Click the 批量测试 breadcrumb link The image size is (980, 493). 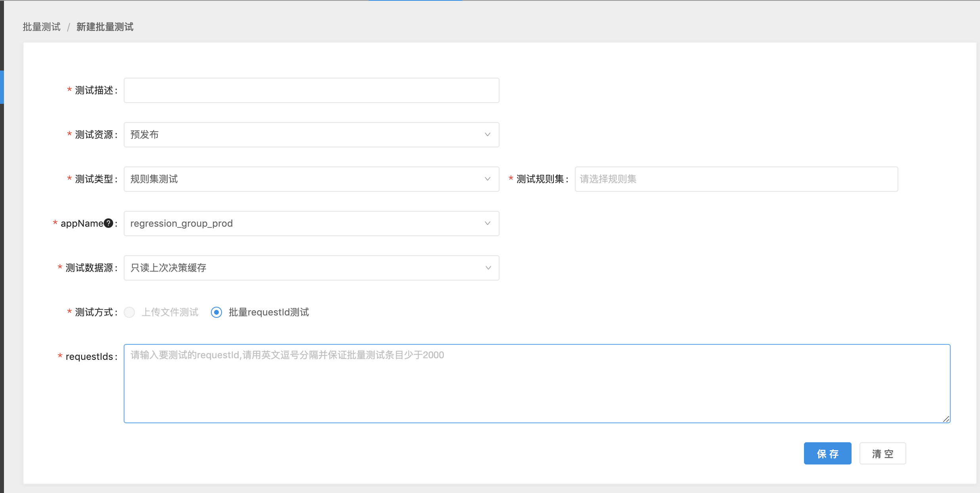(x=42, y=27)
